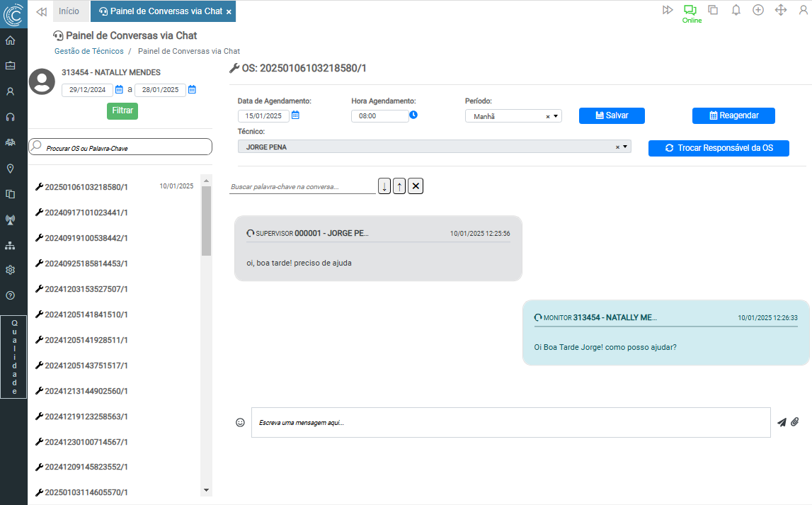
Task: Click the down arrow search navigation button
Action: click(x=384, y=186)
